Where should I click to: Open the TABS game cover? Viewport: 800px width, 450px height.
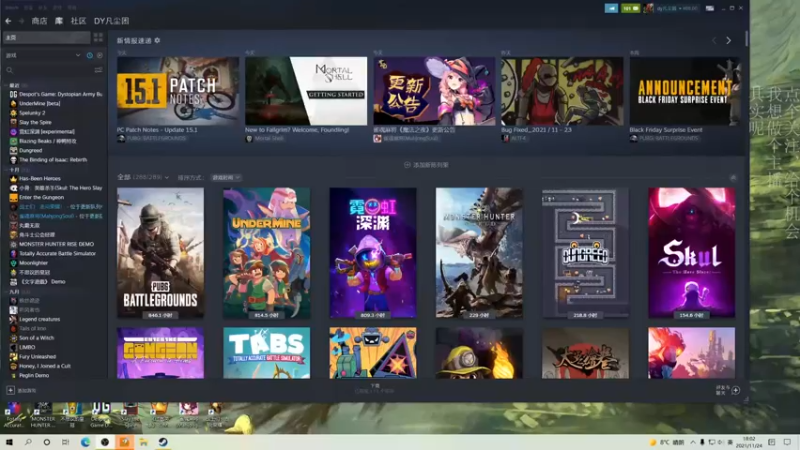[x=266, y=353]
